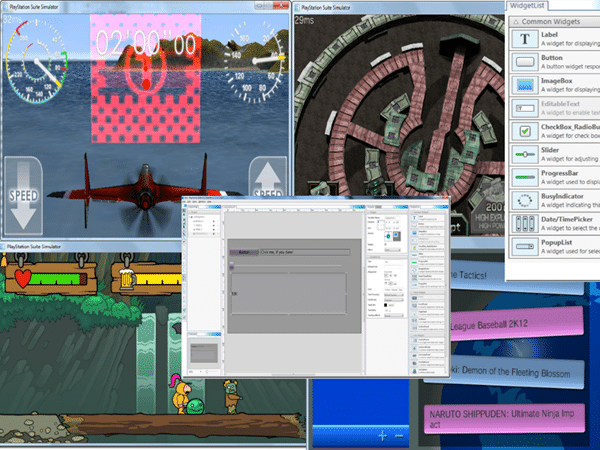Click the beer mug meter in platformer
This screenshot has height=450, width=600.
[147, 278]
